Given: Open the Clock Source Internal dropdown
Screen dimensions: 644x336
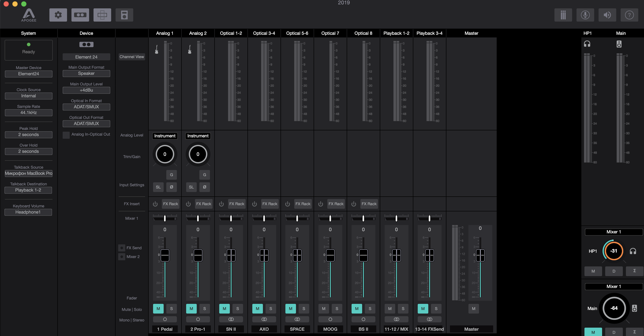Looking at the screenshot, I should tap(28, 96).
